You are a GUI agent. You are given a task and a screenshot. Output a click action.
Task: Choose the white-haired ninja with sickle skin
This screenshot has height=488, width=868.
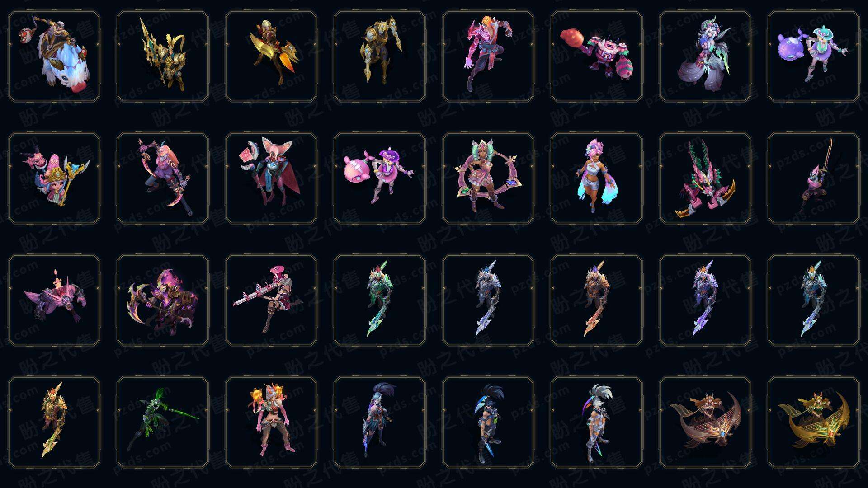tap(597, 422)
